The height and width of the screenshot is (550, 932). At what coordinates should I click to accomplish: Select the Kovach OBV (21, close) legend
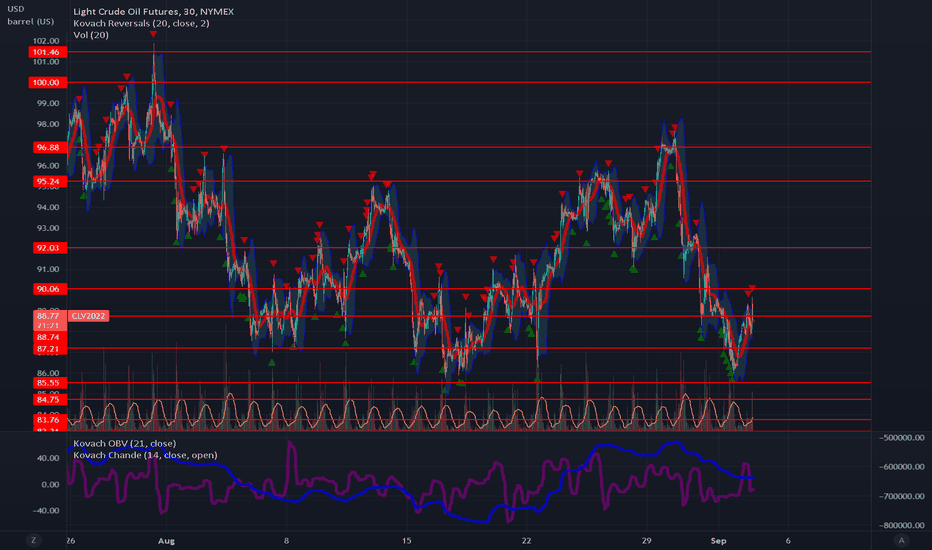(x=124, y=444)
